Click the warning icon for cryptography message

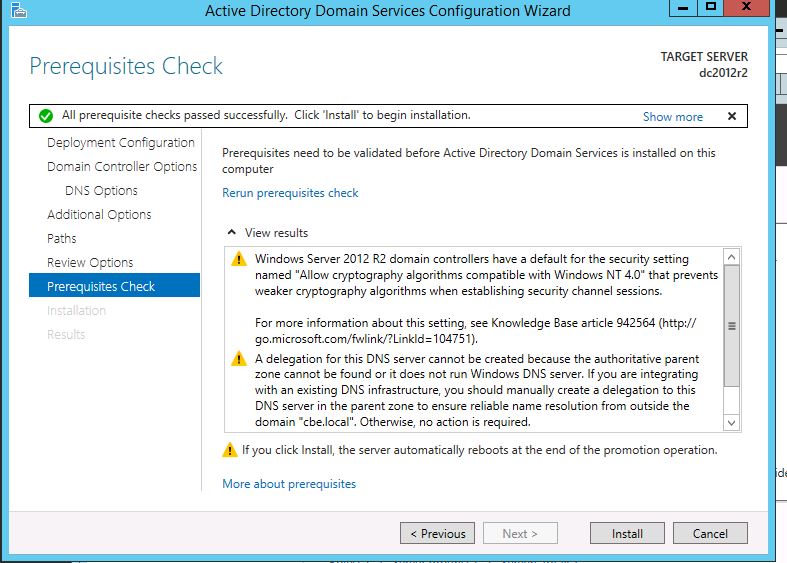tap(239, 259)
